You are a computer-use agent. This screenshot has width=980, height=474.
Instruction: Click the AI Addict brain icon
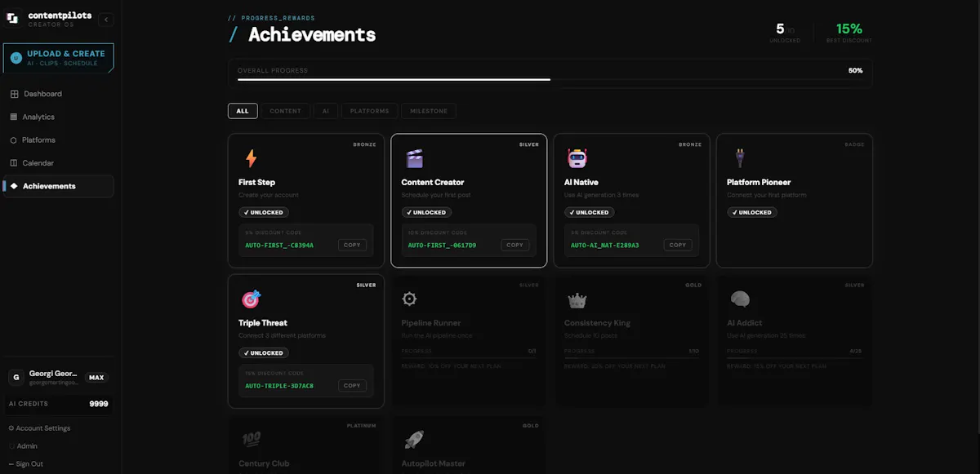[740, 299]
